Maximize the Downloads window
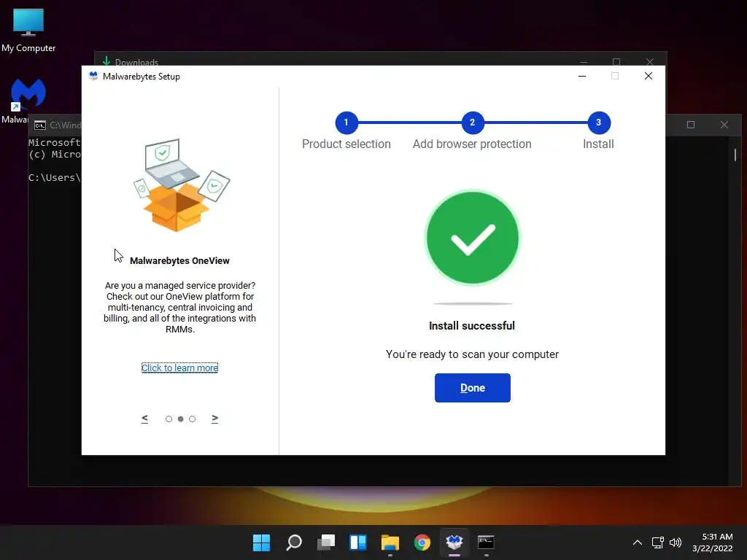Viewport: 747px width, 560px height. (616, 62)
